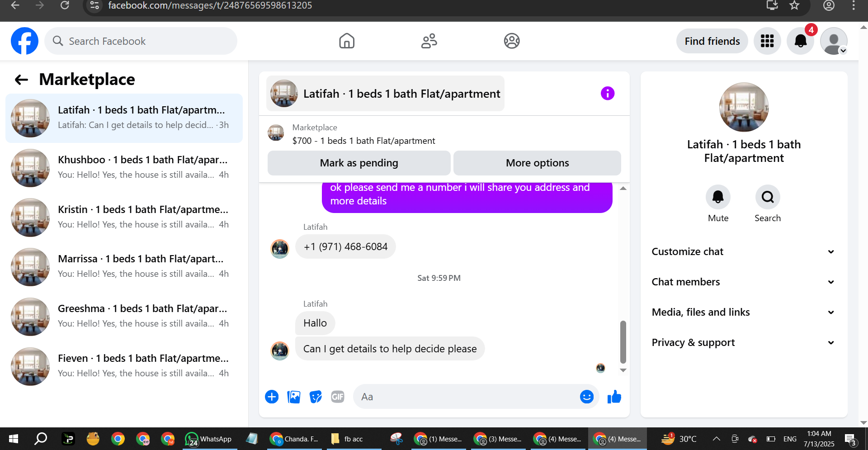Click chat scrollbar up arrow

[x=623, y=189]
